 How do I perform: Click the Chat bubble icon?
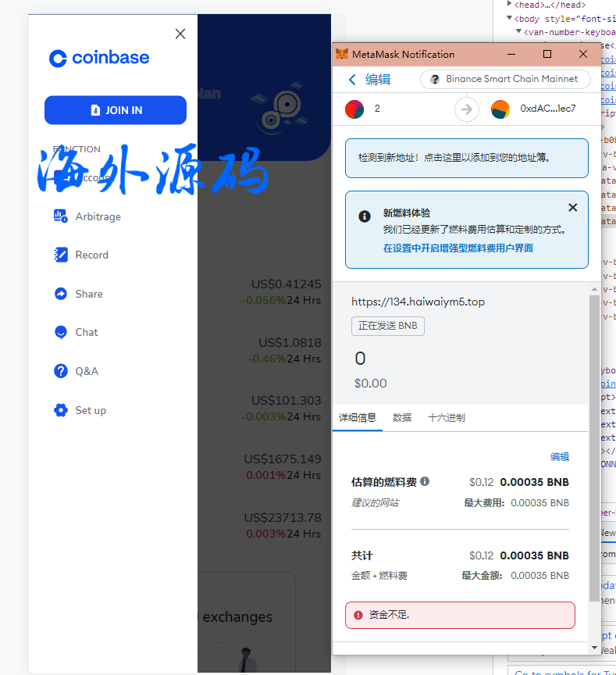tap(61, 332)
